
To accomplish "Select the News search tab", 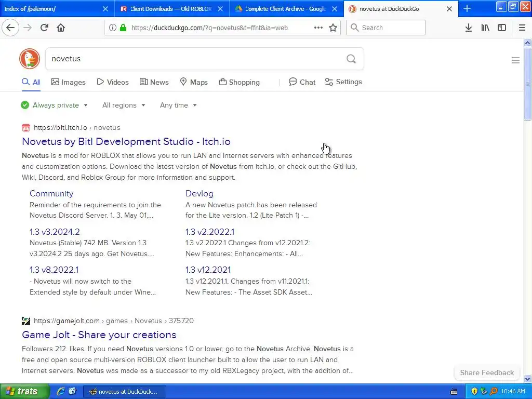I will tap(154, 82).
